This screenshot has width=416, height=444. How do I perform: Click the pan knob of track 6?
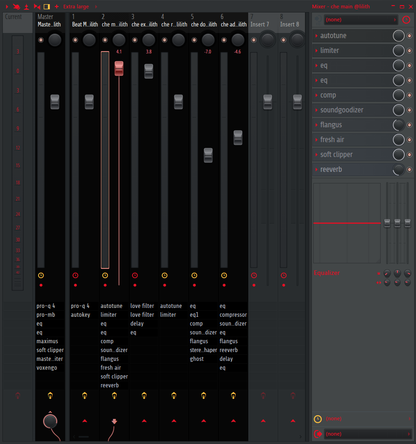pyautogui.click(x=238, y=40)
